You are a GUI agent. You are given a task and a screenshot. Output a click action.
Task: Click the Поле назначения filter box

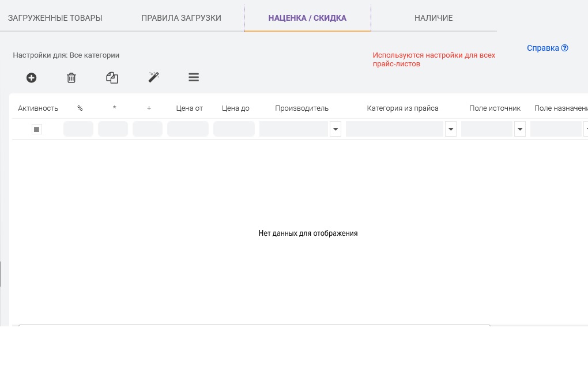pos(556,129)
